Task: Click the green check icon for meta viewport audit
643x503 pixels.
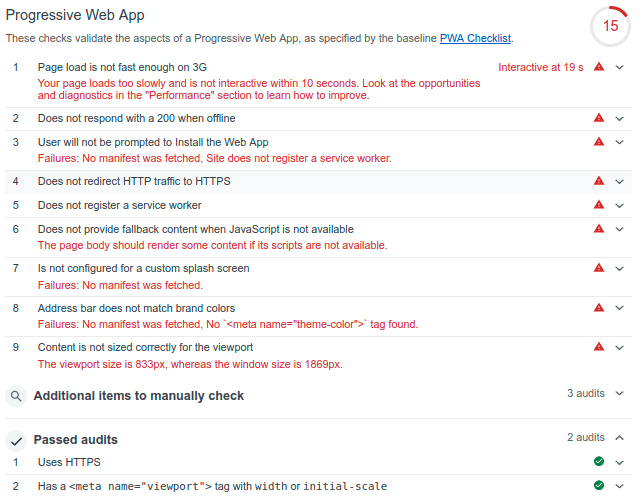Action: point(599,485)
